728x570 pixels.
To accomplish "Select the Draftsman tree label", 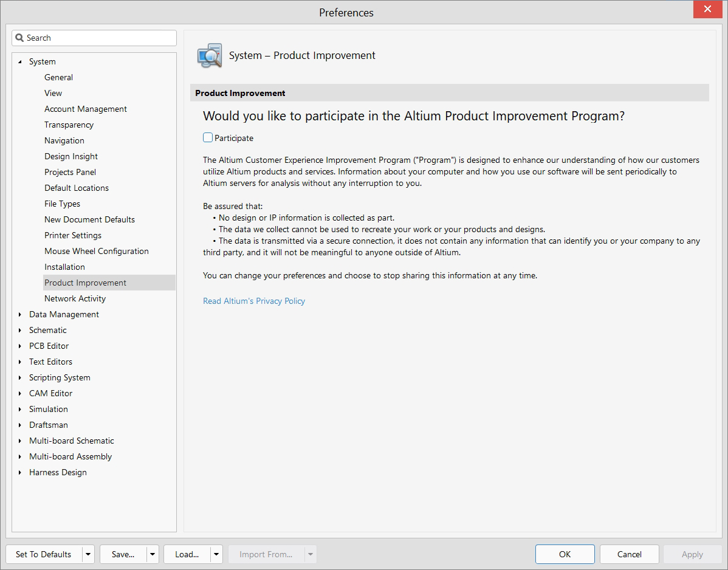I will tap(48, 425).
